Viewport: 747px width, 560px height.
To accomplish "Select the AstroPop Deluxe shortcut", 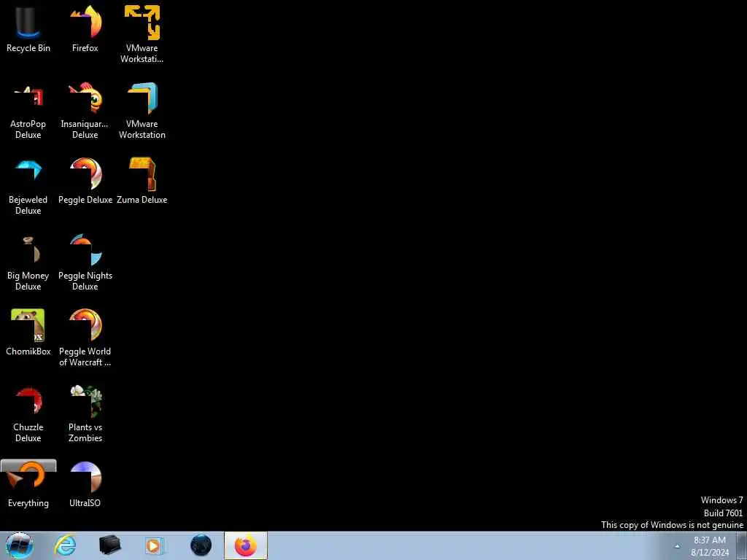I will [x=28, y=111].
